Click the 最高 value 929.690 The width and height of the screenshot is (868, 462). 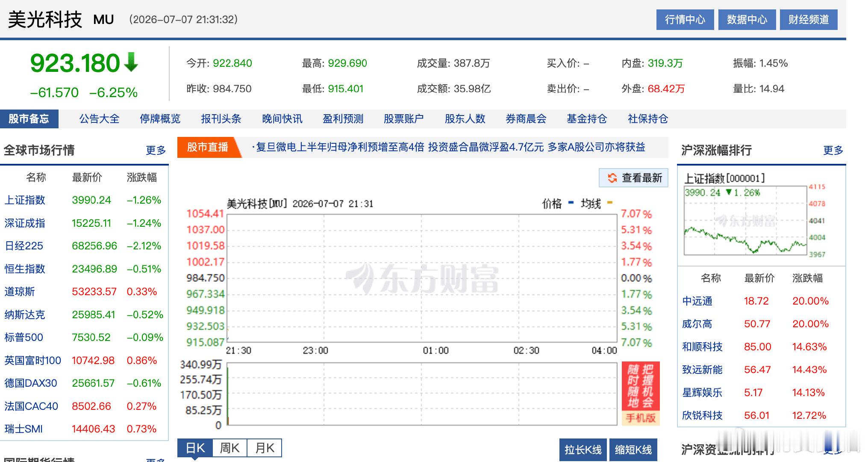pyautogui.click(x=347, y=63)
